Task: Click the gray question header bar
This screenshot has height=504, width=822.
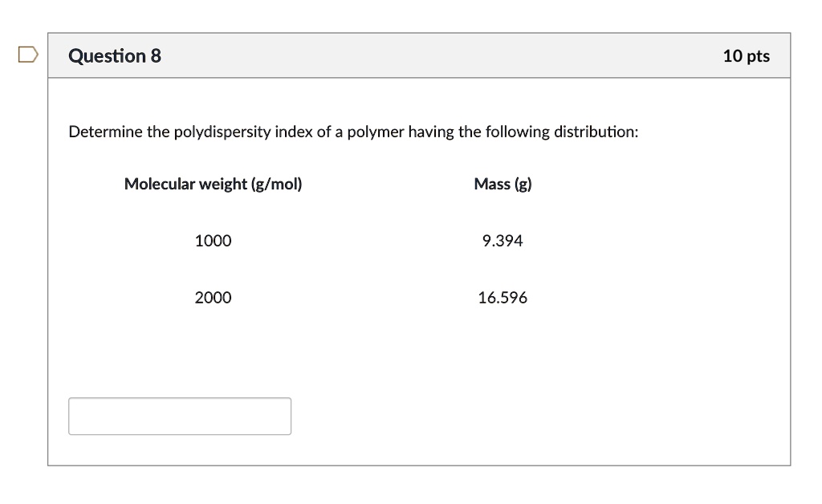Action: (419, 55)
